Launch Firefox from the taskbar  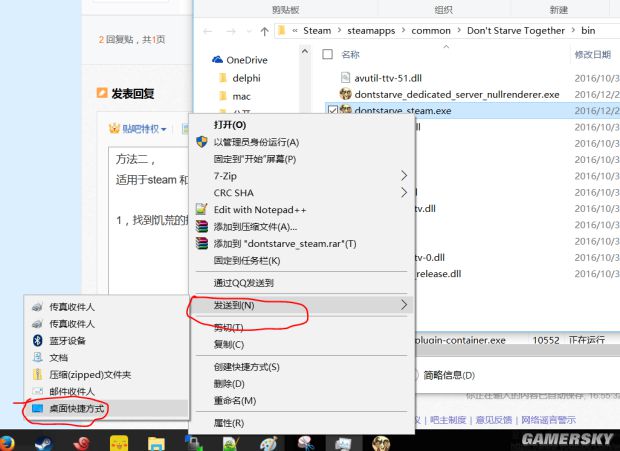[x=7, y=443]
